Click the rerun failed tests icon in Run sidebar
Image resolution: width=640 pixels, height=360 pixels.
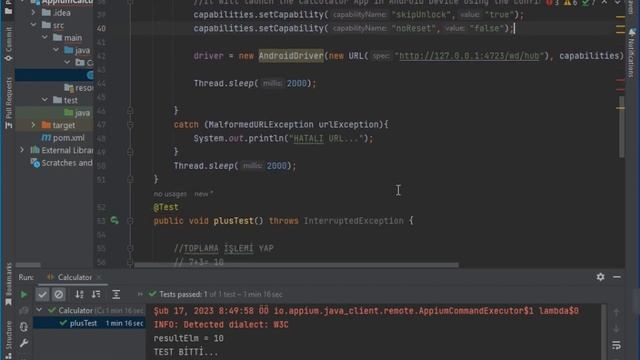tap(24, 311)
